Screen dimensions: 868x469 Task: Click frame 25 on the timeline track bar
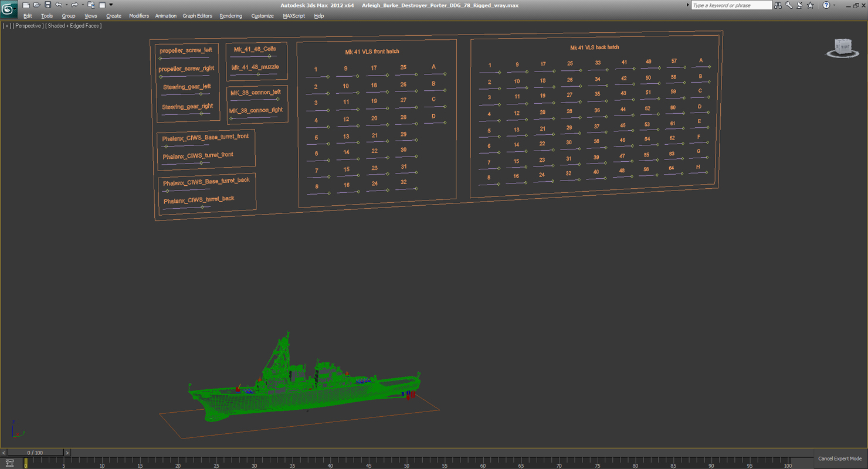pyautogui.click(x=216, y=463)
